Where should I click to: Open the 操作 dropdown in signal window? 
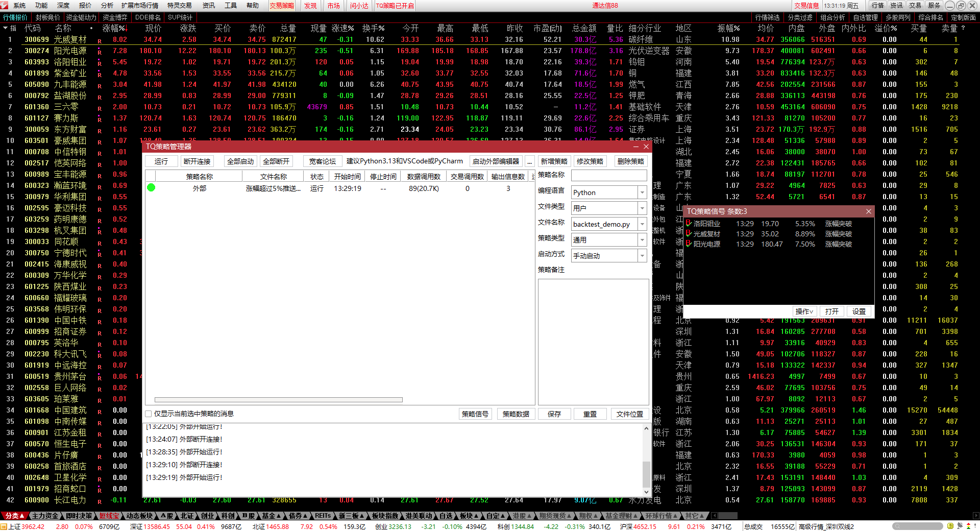point(804,311)
